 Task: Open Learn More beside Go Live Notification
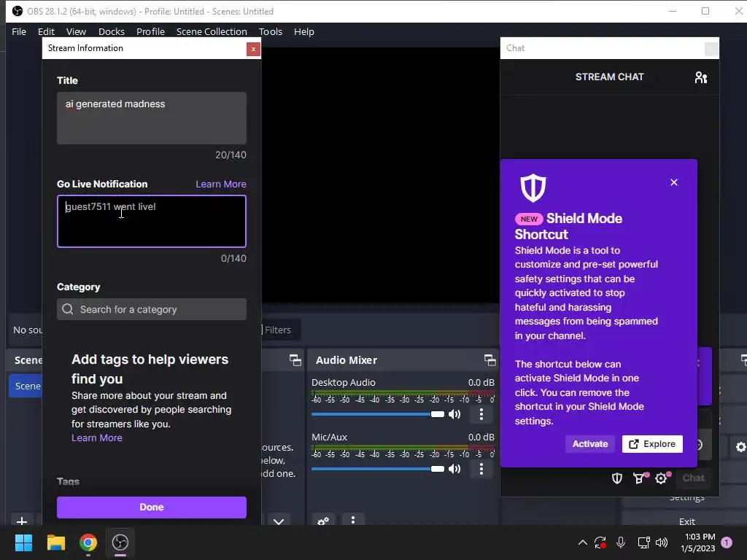(x=221, y=184)
